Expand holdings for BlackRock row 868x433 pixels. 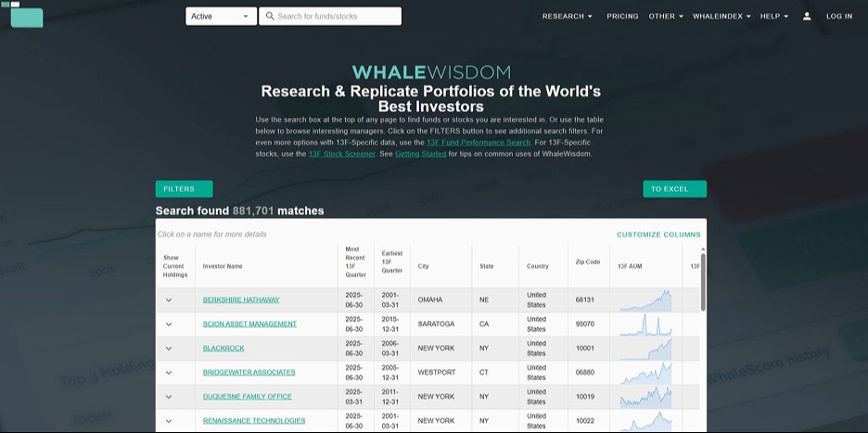click(x=169, y=349)
